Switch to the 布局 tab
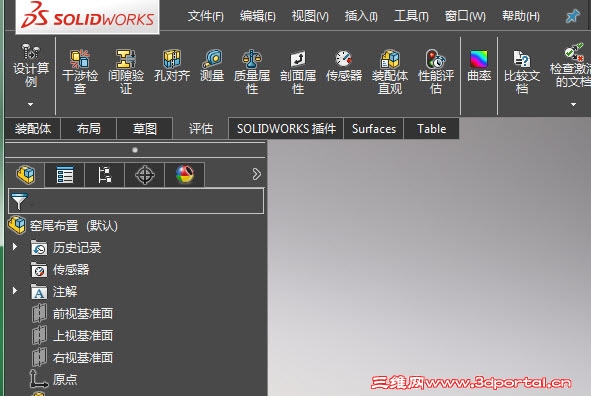Image resolution: width=591 pixels, height=396 pixels. pos(89,128)
